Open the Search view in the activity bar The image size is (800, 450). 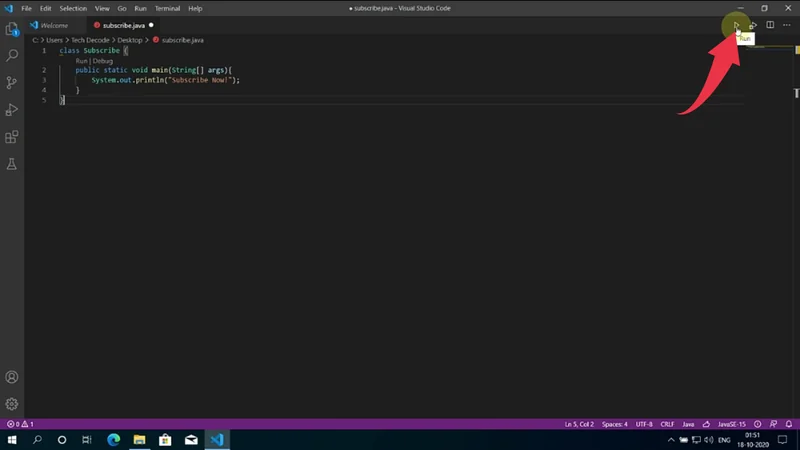[x=12, y=57]
